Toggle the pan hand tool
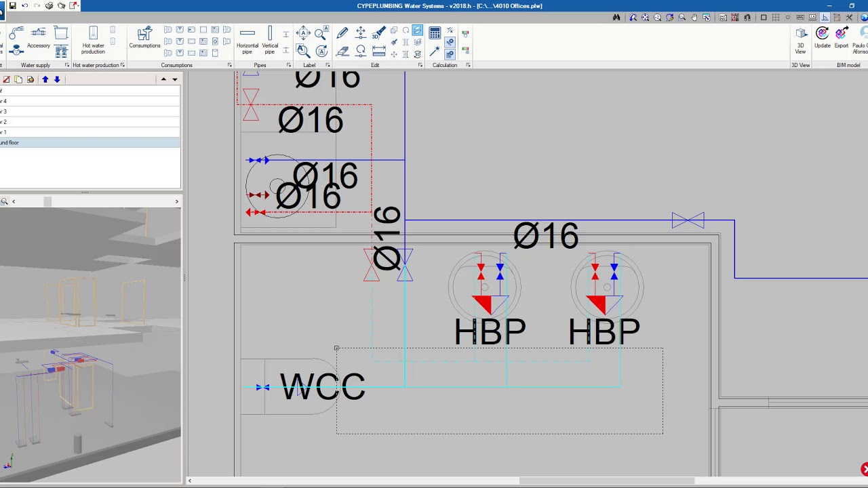The height and width of the screenshot is (488, 868). [x=695, y=17]
